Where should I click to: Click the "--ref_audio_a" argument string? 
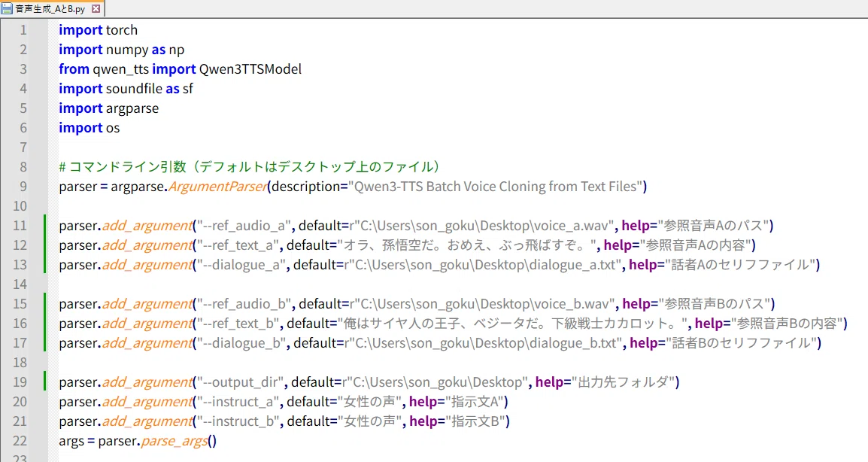pos(244,226)
